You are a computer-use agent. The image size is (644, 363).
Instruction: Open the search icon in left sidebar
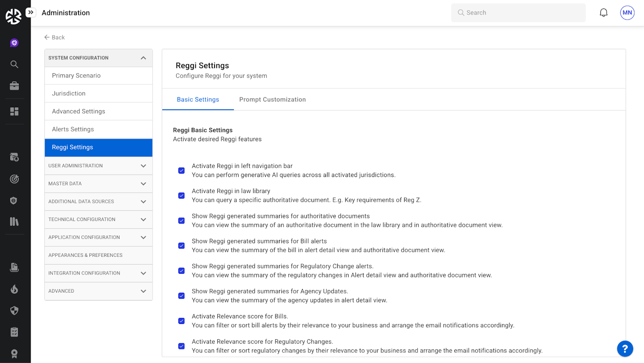tap(14, 64)
